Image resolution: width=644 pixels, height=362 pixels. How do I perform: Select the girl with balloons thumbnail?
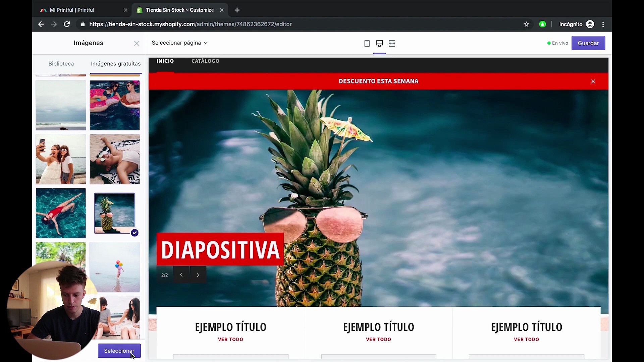(x=115, y=267)
